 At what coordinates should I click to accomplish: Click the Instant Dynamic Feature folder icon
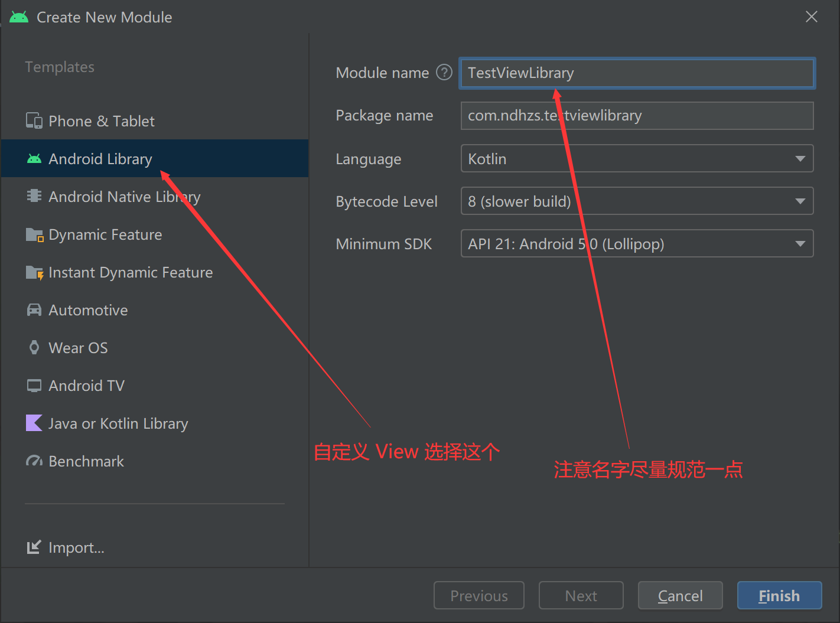tap(34, 272)
